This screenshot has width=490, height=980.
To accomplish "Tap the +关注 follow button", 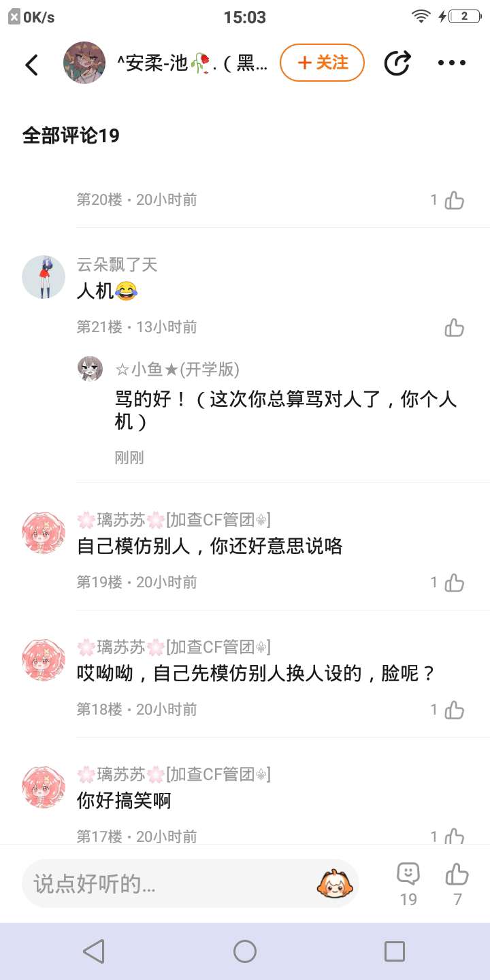I will tap(322, 63).
